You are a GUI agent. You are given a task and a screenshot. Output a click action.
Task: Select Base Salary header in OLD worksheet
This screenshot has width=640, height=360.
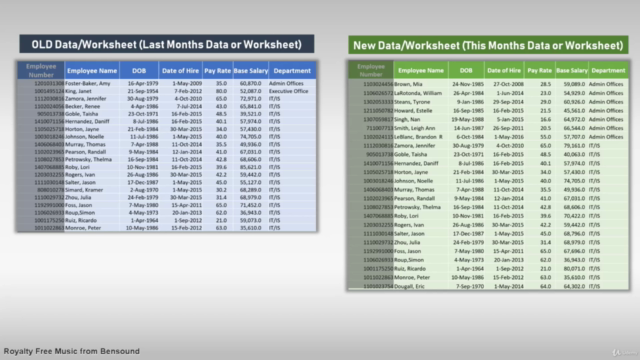click(x=251, y=71)
